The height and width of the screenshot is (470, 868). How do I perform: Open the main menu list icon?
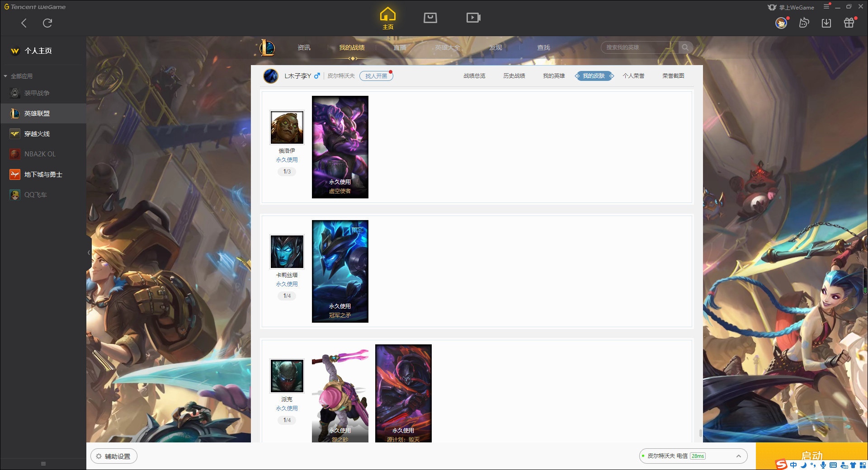point(826,6)
